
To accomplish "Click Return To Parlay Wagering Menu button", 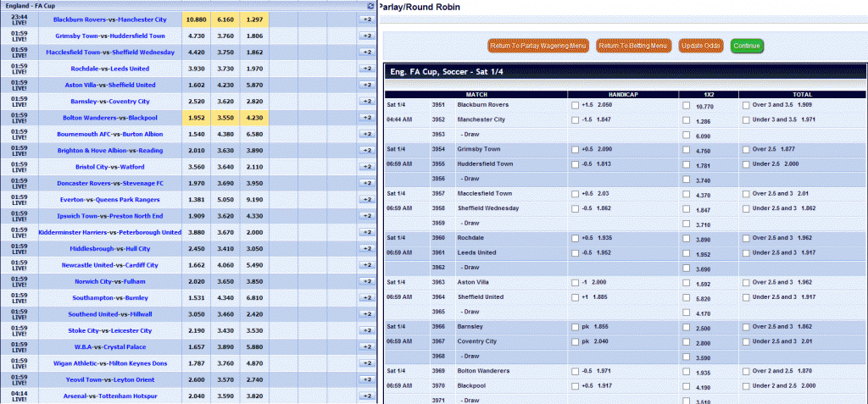I will pos(538,46).
